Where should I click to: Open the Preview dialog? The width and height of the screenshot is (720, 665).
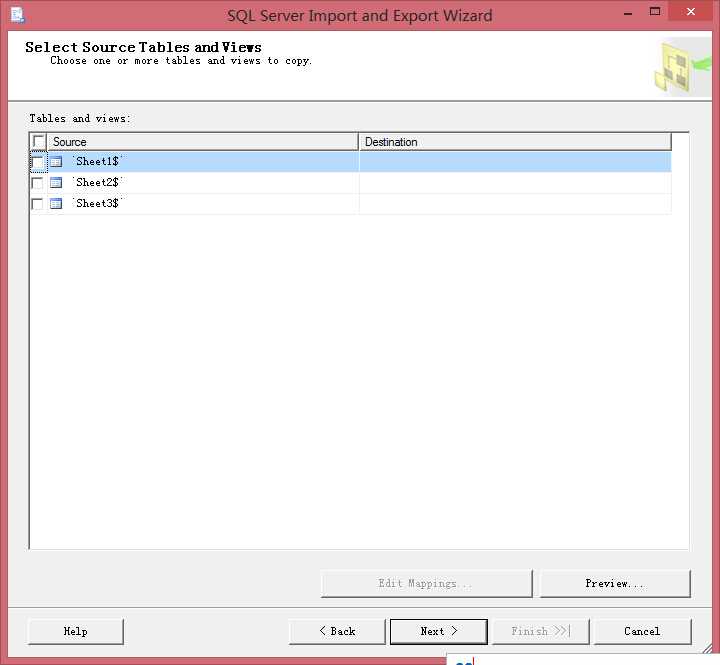[x=615, y=583]
